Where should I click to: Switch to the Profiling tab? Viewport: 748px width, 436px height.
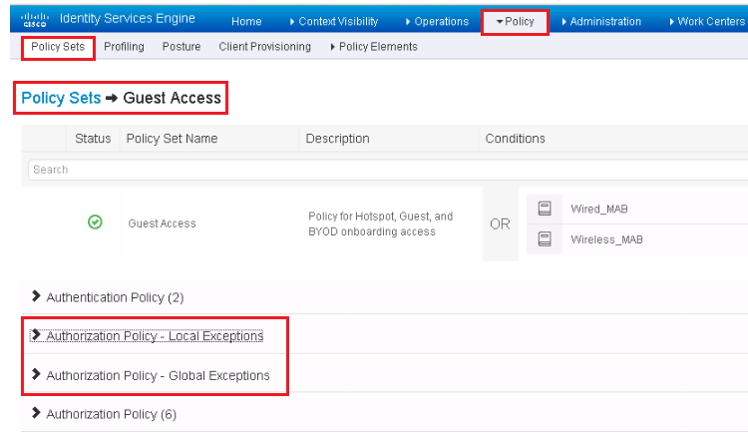pyautogui.click(x=124, y=47)
